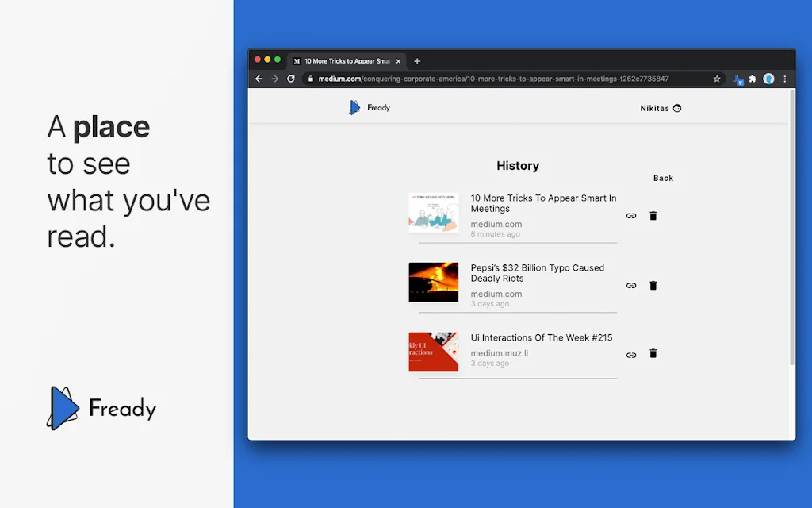
Task: Go back with browser back arrow
Action: click(259, 79)
